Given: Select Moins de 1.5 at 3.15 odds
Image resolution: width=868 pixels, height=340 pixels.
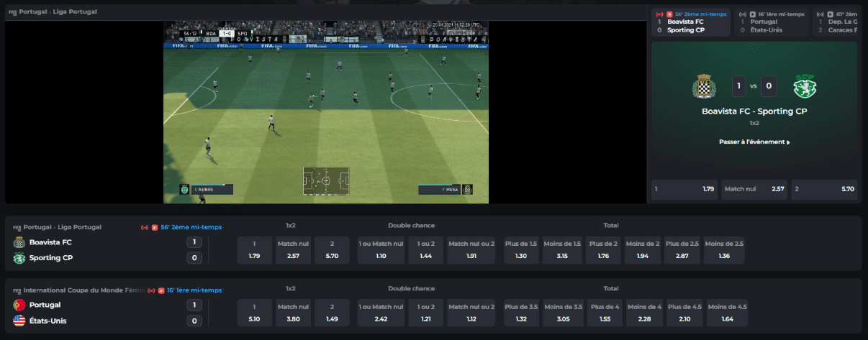Looking at the screenshot, I should pyautogui.click(x=564, y=250).
